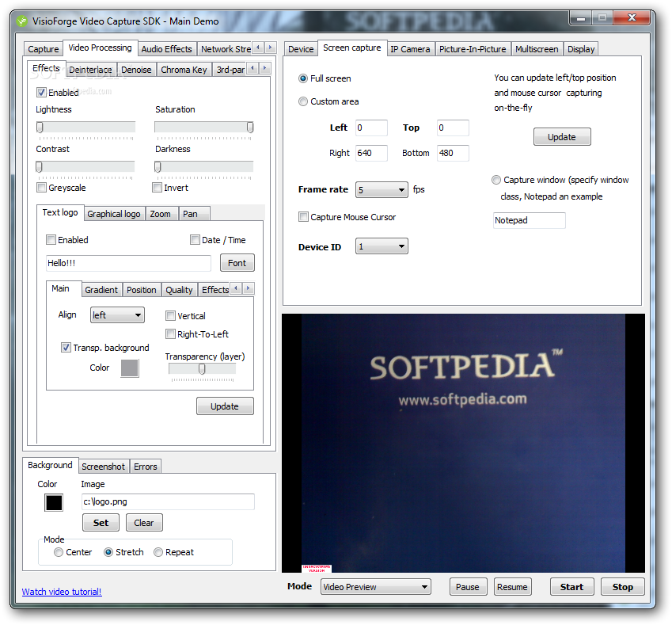The width and height of the screenshot is (672, 625).
Task: Toggle Transp. background checkbox
Action: (x=66, y=348)
